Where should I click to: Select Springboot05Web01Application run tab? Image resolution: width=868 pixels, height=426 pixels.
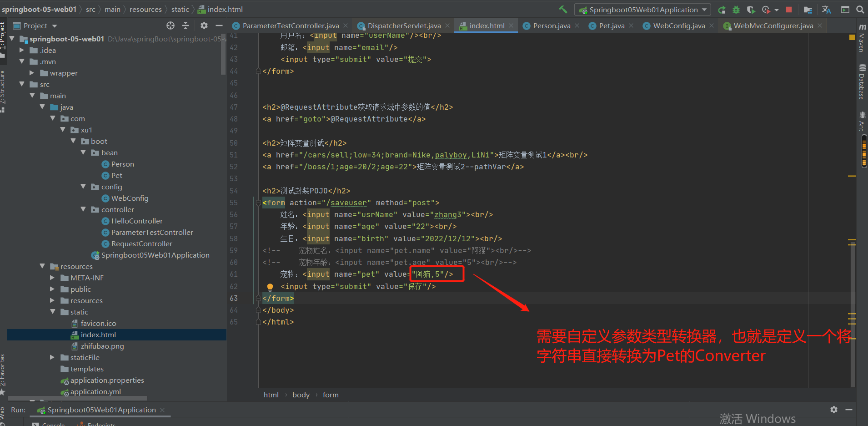coord(101,410)
